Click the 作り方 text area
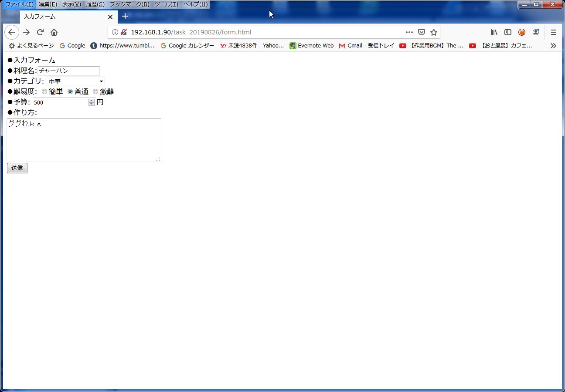 (x=84, y=140)
